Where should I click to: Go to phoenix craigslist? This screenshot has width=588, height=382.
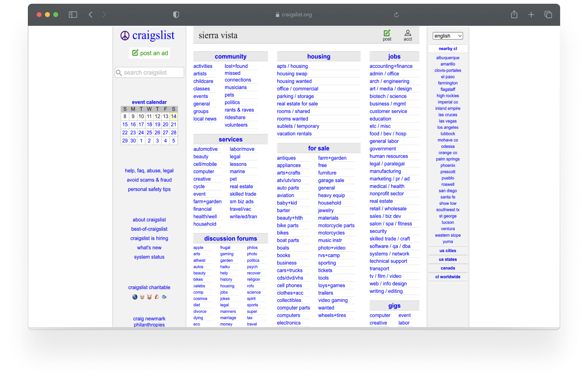[448, 166]
